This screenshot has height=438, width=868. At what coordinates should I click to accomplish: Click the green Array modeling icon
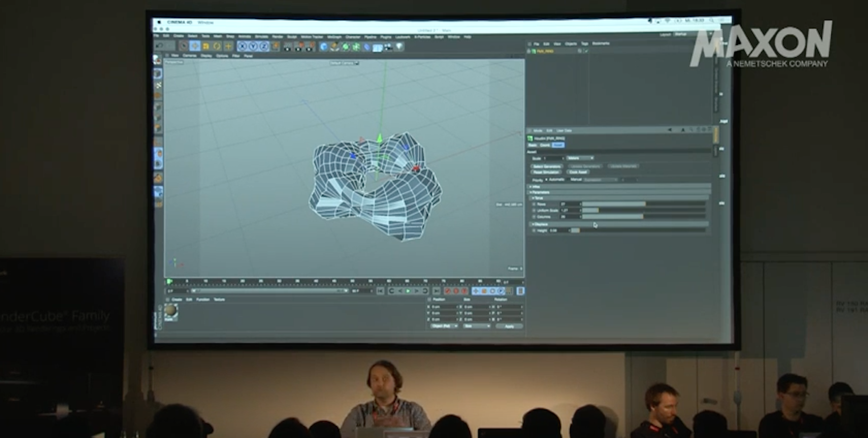[356, 46]
